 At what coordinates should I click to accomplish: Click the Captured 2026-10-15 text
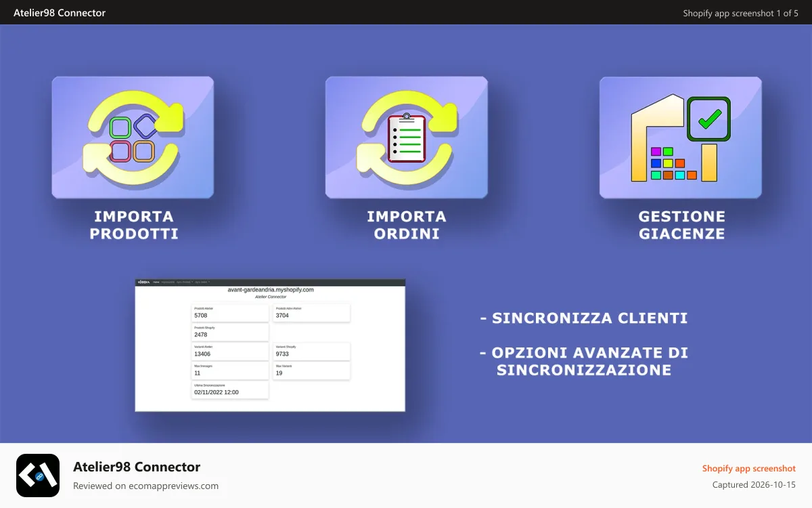pyautogui.click(x=754, y=485)
